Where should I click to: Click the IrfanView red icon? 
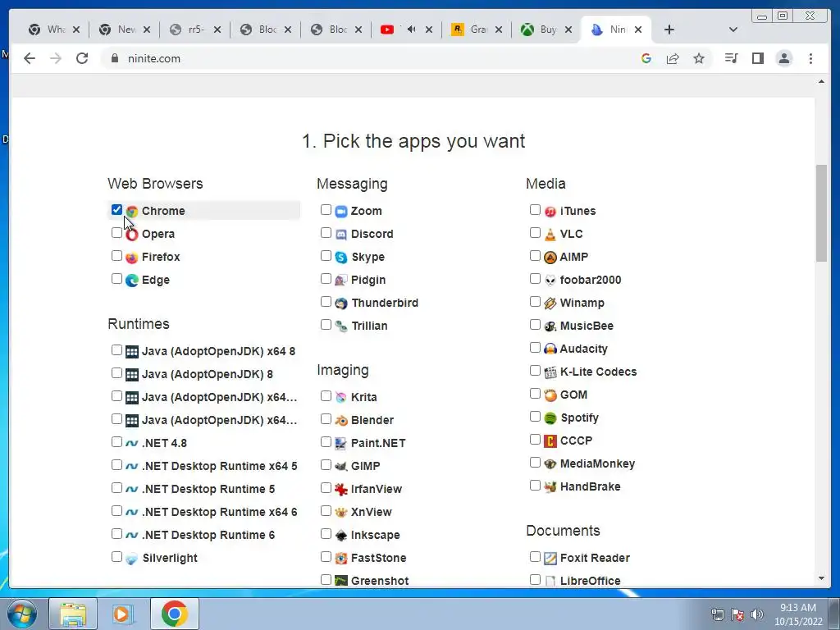point(341,489)
